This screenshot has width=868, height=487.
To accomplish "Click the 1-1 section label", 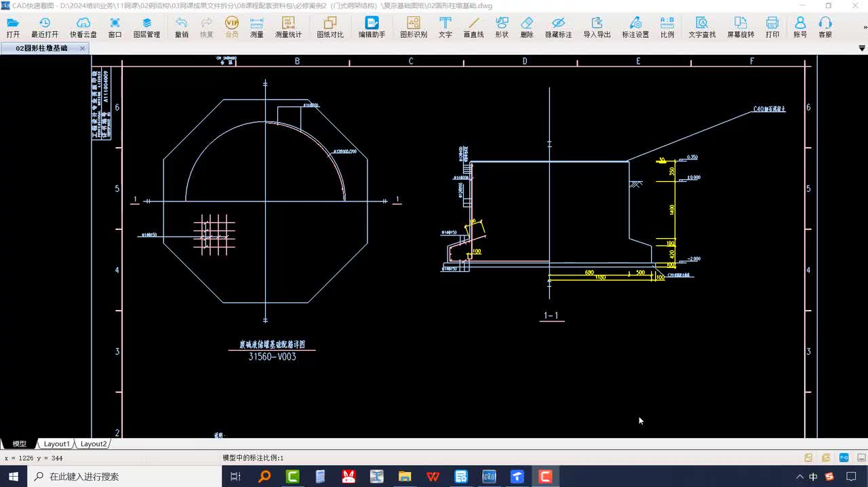I will tap(551, 315).
